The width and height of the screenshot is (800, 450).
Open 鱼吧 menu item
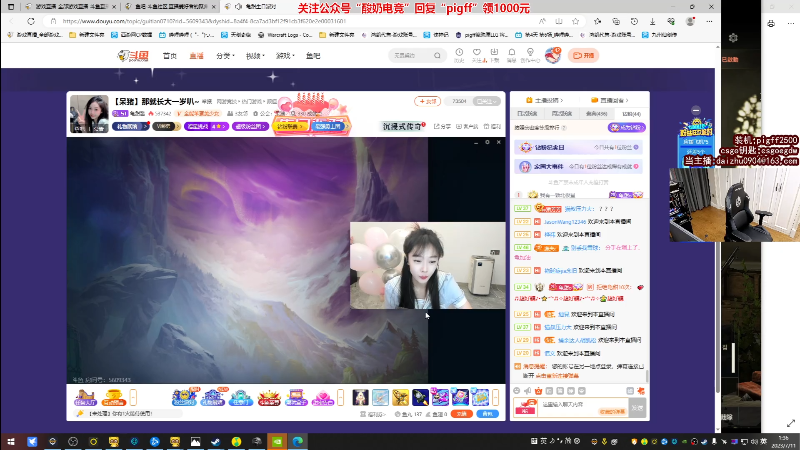pyautogui.click(x=313, y=56)
